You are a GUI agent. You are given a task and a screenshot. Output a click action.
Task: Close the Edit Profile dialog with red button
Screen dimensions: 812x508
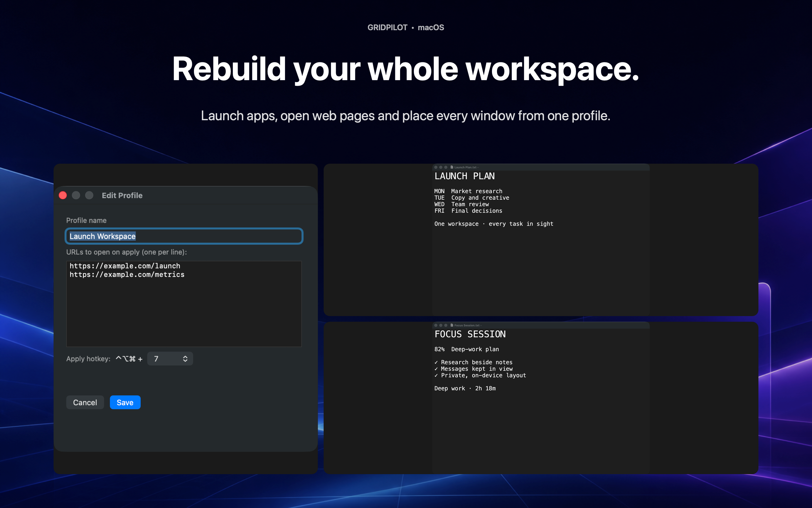(x=63, y=195)
